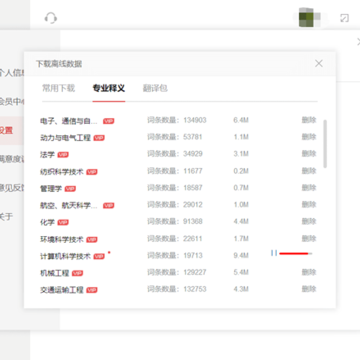This screenshot has width=360, height=360.
Task: Delete the 法学 dictionary
Action: point(309,154)
